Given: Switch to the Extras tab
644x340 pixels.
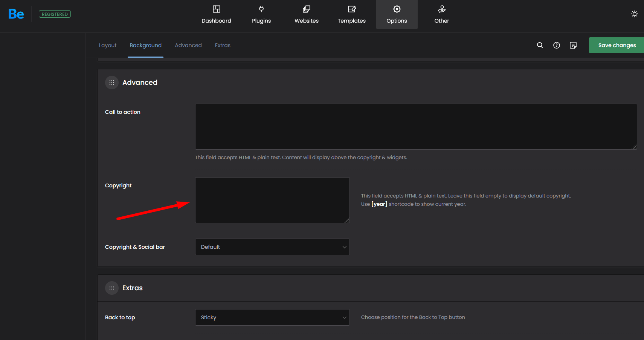Looking at the screenshot, I should [x=223, y=45].
